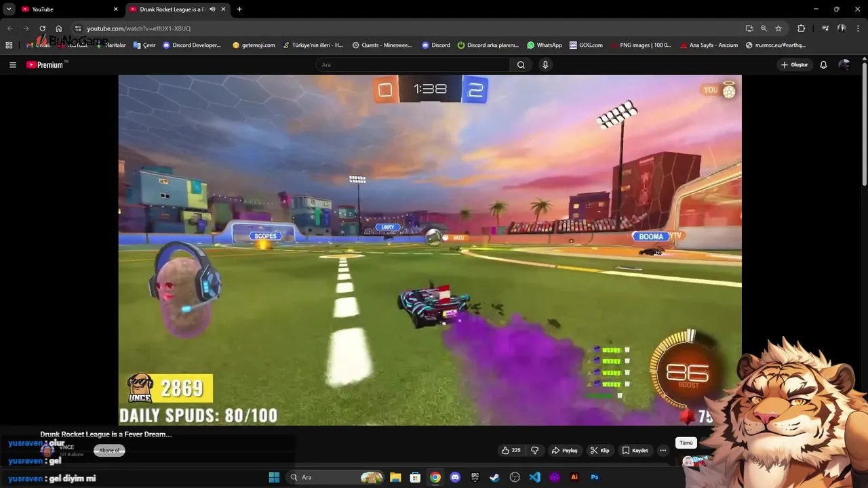Open Microsoft Store from the taskbar

415,477
